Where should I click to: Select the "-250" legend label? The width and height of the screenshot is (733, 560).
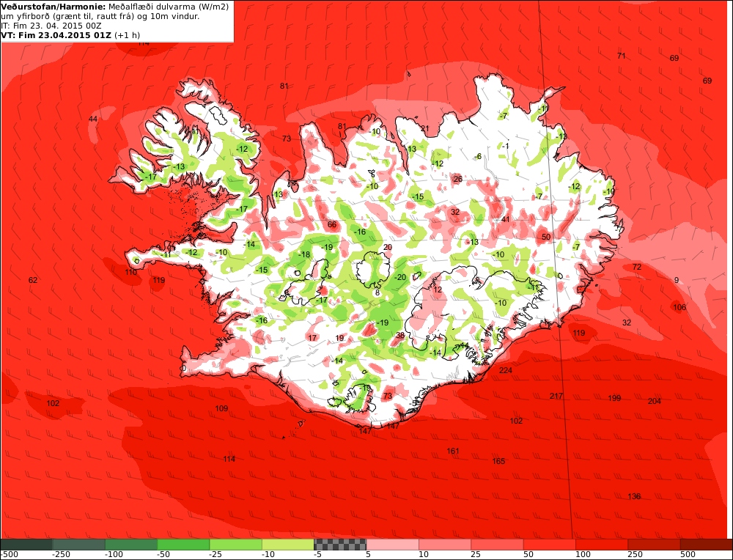pos(62,555)
